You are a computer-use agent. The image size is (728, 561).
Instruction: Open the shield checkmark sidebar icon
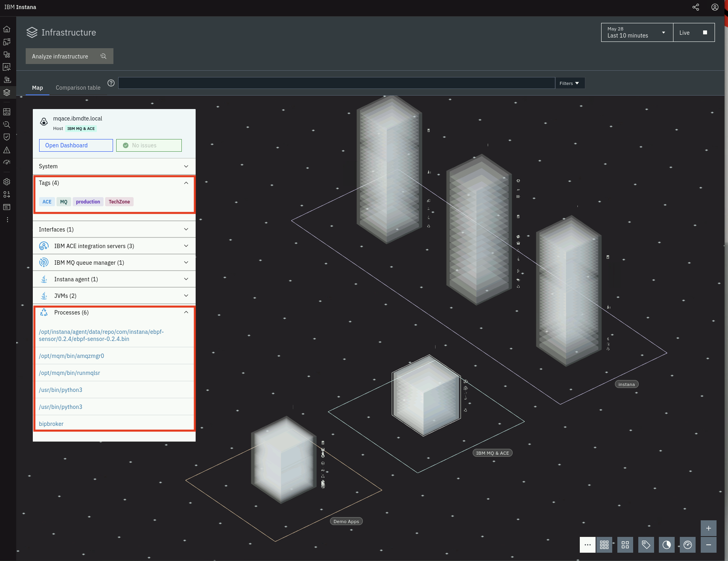[x=7, y=137]
